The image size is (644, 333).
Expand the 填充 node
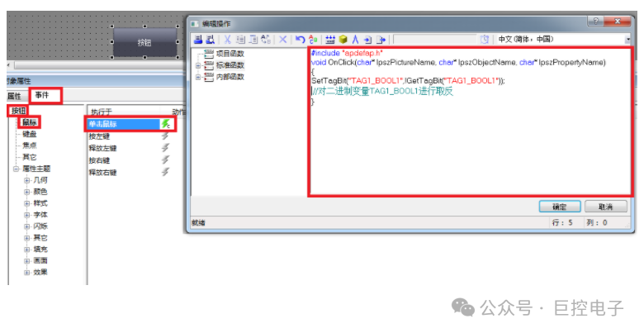click(x=27, y=250)
